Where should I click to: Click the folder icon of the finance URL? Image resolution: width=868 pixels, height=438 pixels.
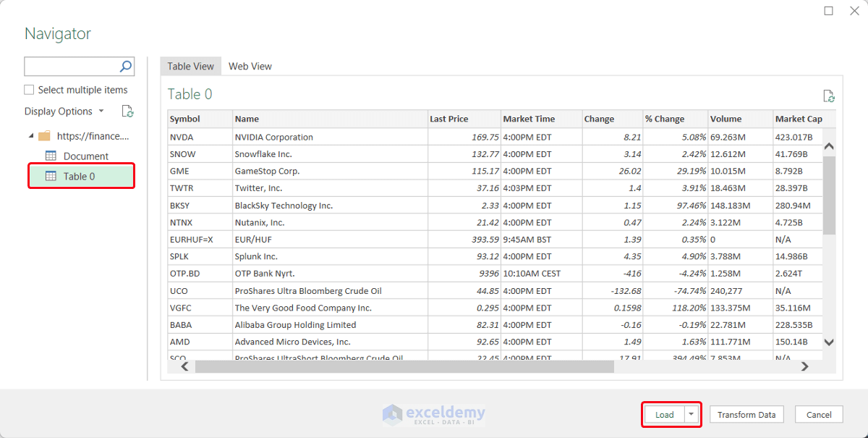[45, 136]
